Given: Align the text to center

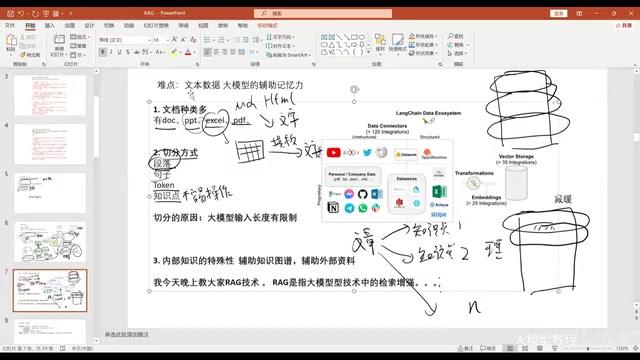Looking at the screenshot, I should (216, 52).
